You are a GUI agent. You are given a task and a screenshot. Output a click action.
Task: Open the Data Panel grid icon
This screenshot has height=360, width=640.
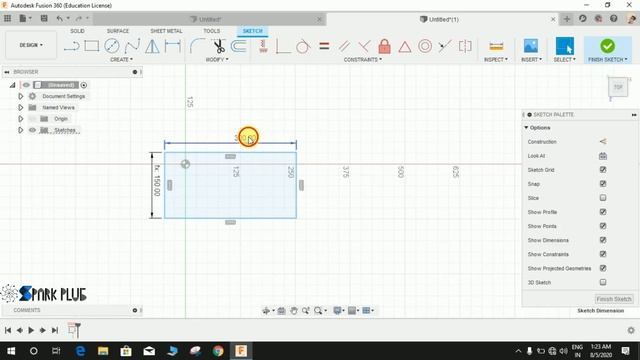coord(7,18)
